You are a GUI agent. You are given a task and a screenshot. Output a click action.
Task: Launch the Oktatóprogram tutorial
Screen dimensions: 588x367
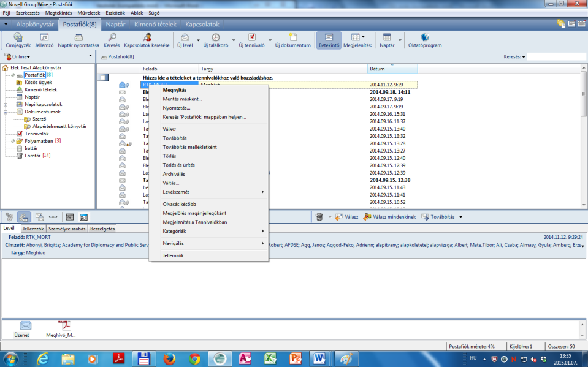pos(425,40)
